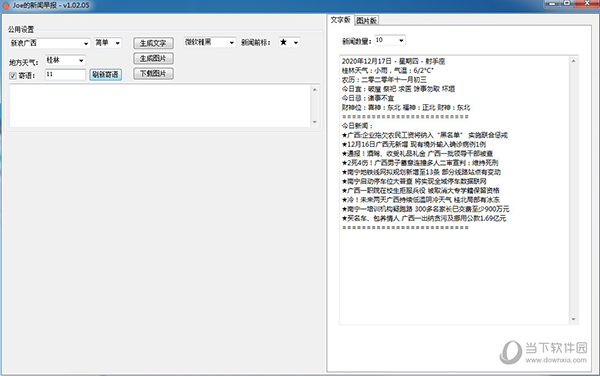Click the 新闻前标 label
This screenshot has height=376, width=600.
pos(256,43)
